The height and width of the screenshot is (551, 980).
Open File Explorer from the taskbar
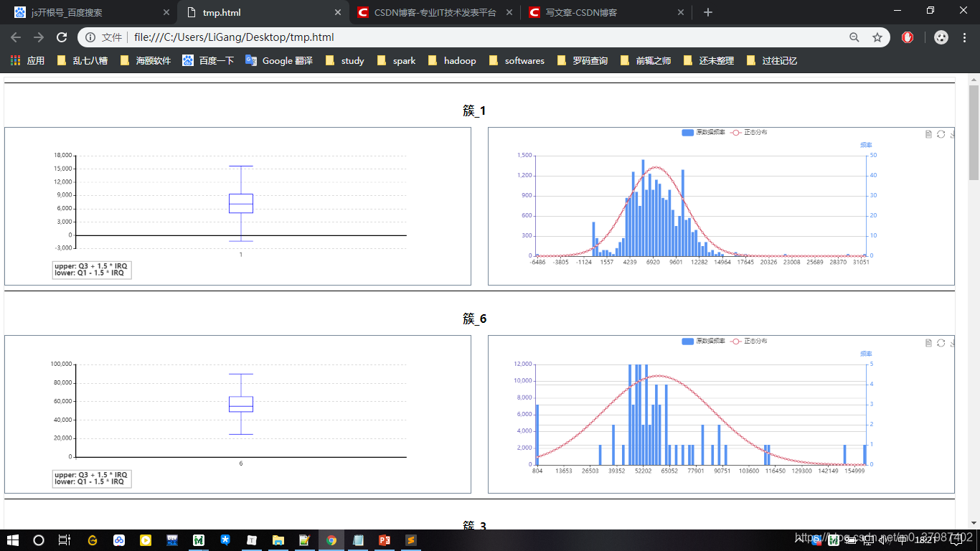point(278,540)
